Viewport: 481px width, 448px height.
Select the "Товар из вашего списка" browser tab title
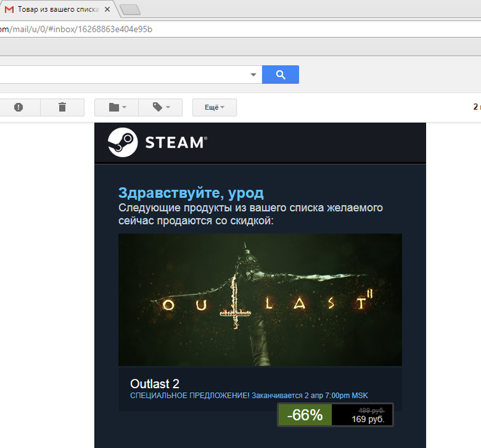click(x=56, y=10)
